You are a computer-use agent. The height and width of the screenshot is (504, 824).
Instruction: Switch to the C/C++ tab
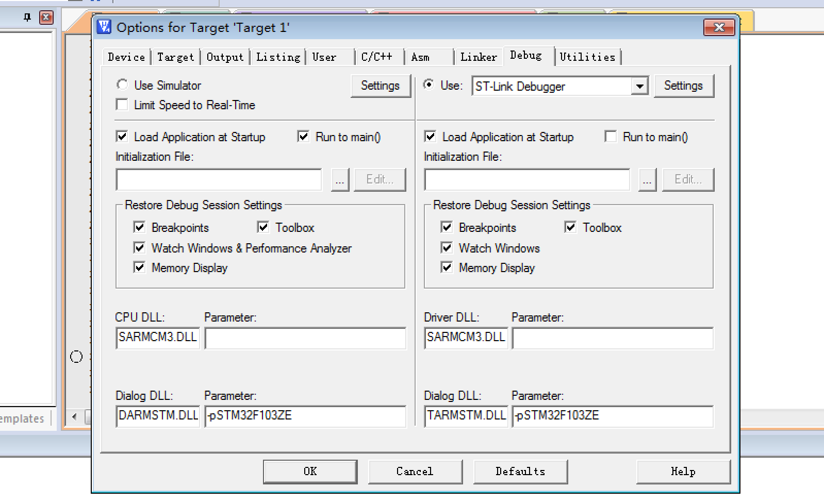(x=377, y=57)
